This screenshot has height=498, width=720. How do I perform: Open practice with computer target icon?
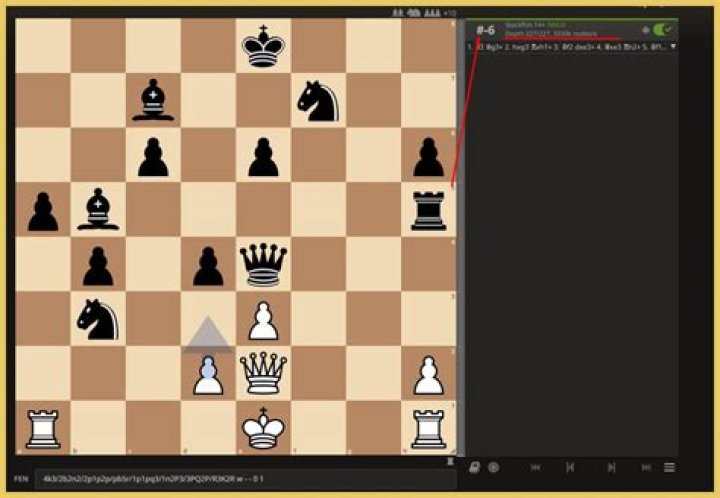point(494,467)
